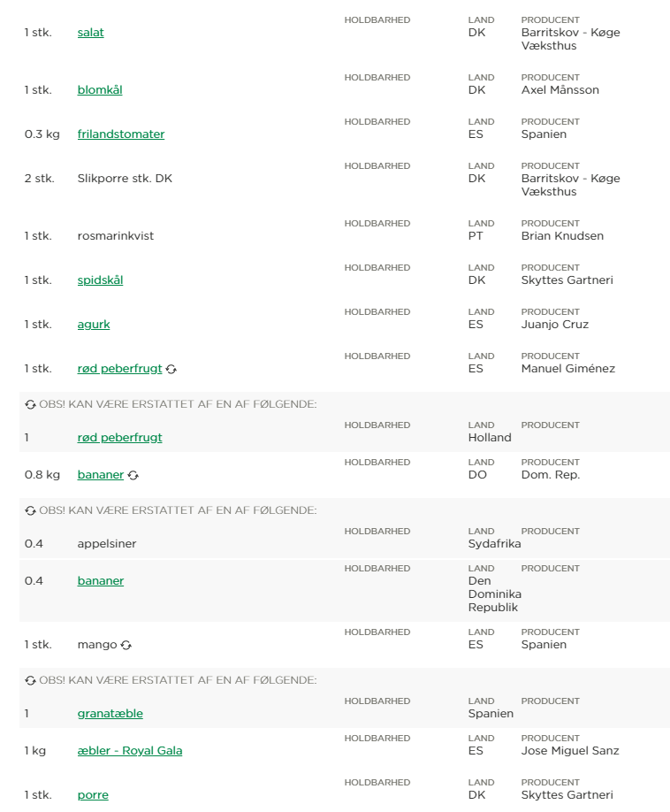Viewport: 670px width, 812px height.
Task: Click the swap icon next to 0.8 kg bananer
Action: [133, 475]
